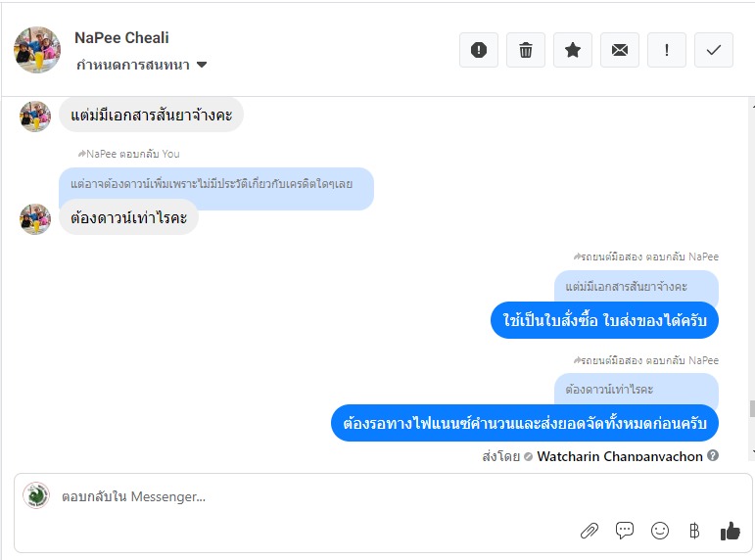755x560 pixels.
Task: Attach a file with paperclip icon
Action: click(x=590, y=531)
